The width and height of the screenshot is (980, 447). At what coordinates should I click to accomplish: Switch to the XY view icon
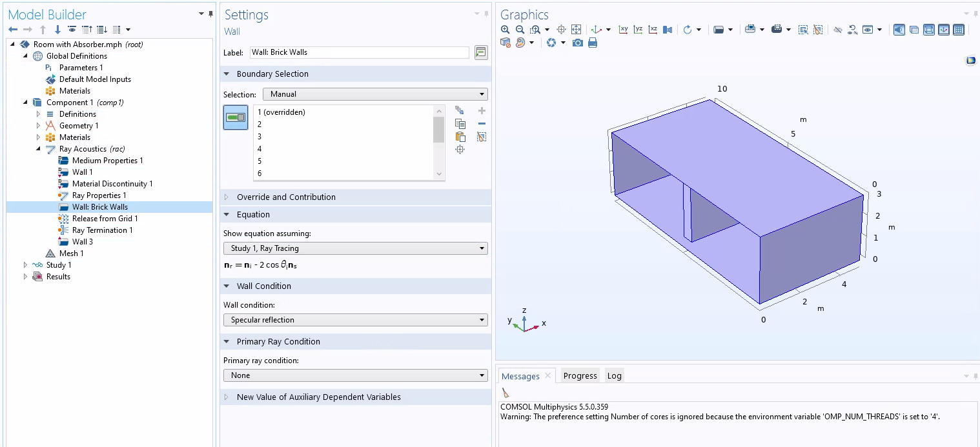[623, 30]
